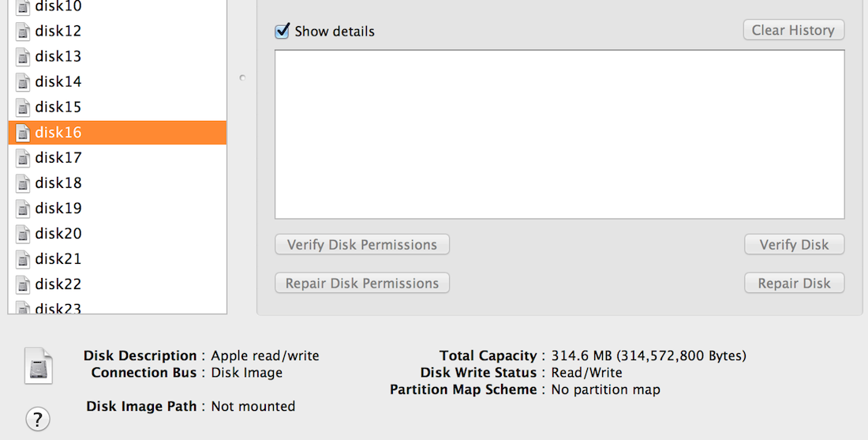Select disk22 in the sidebar list

[x=118, y=284]
